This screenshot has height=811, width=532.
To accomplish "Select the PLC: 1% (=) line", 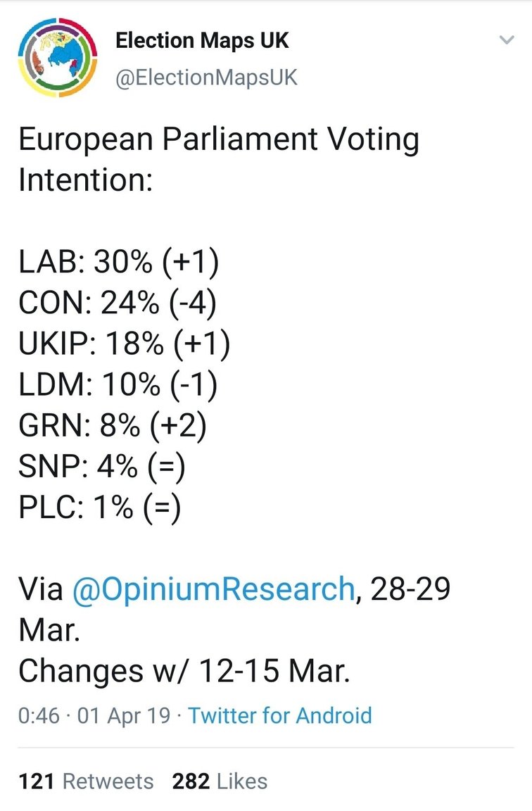I will click(100, 507).
